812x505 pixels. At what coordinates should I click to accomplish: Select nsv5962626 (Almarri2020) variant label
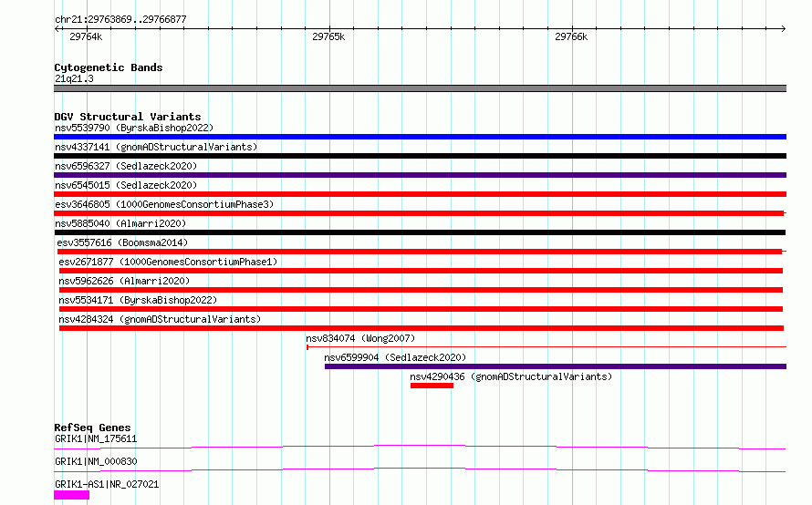coord(124,281)
